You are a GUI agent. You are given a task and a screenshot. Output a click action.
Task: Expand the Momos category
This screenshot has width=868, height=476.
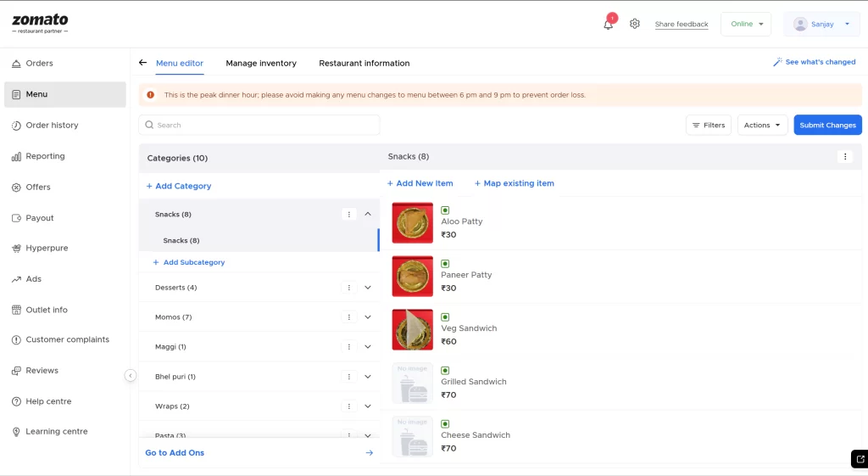coord(368,317)
